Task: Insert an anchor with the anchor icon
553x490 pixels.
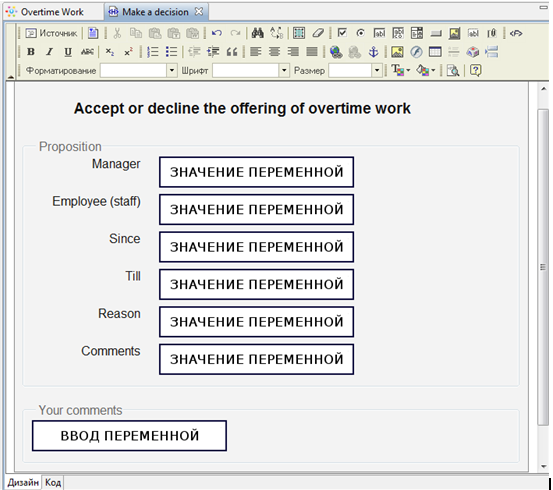Action: 373,52
